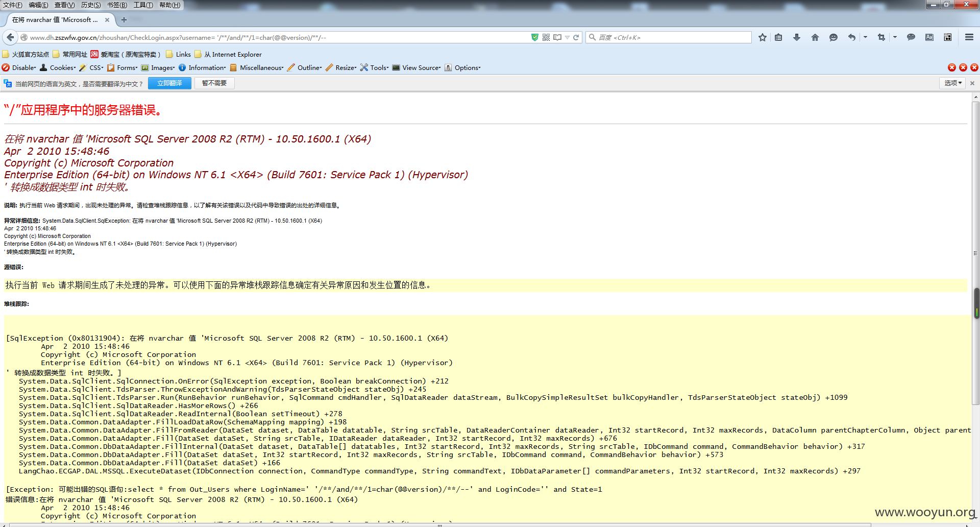Click the green shield security icon in address bar
The image size is (980, 527).
point(535,37)
